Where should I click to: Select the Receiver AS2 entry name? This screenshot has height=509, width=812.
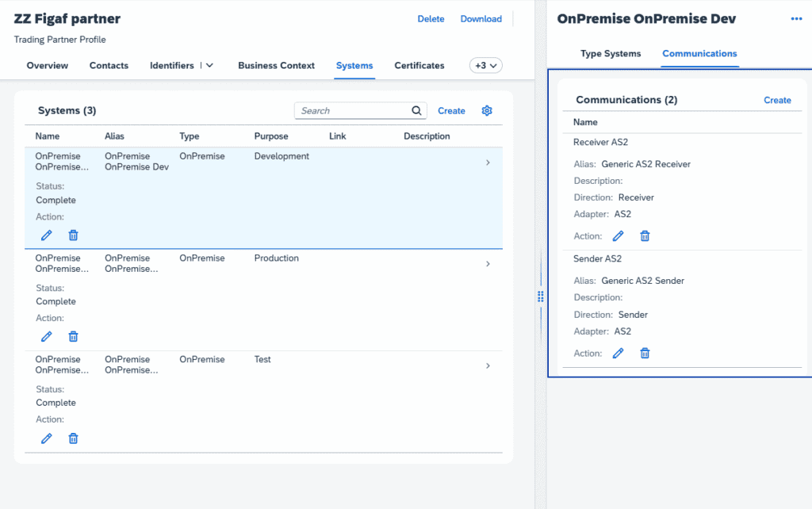(x=600, y=143)
